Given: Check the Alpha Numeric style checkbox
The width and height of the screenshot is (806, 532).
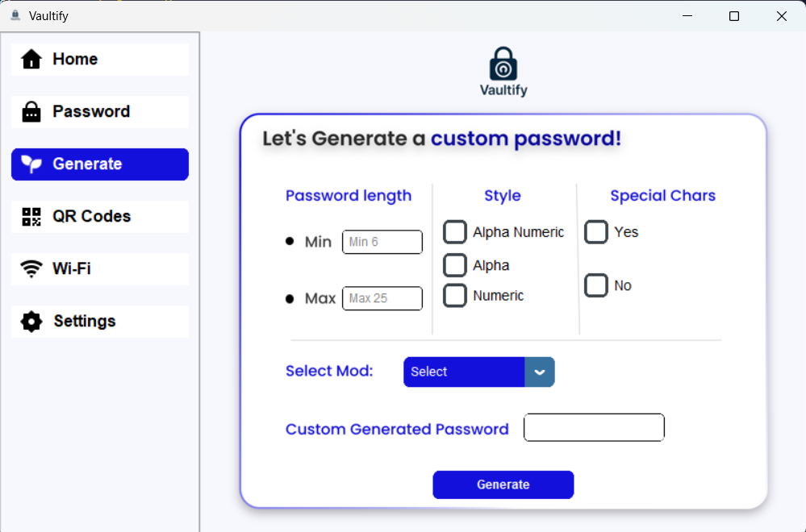Looking at the screenshot, I should (x=455, y=231).
